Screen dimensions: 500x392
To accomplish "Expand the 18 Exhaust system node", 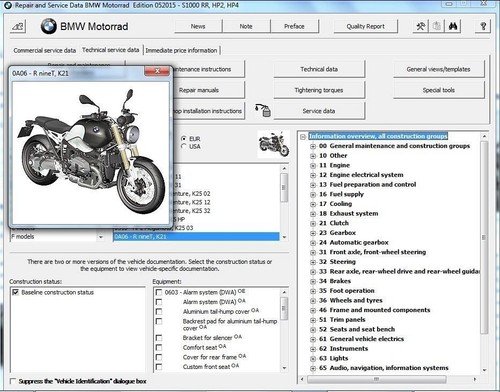I will click(x=313, y=214).
